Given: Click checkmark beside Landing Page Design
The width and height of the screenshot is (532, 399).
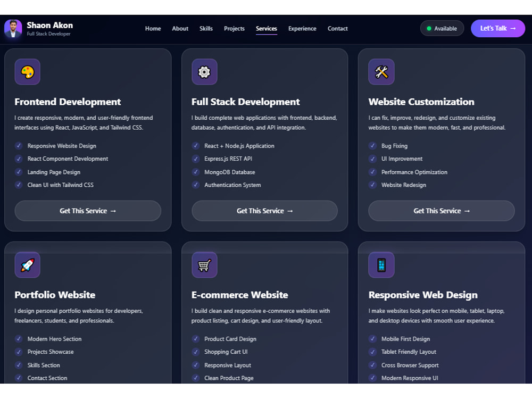Looking at the screenshot, I should pyautogui.click(x=19, y=172).
